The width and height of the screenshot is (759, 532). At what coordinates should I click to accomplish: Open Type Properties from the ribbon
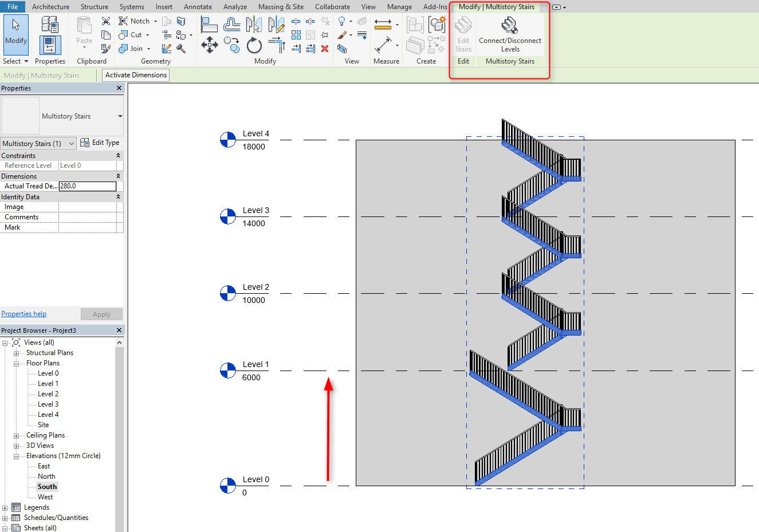(50, 25)
